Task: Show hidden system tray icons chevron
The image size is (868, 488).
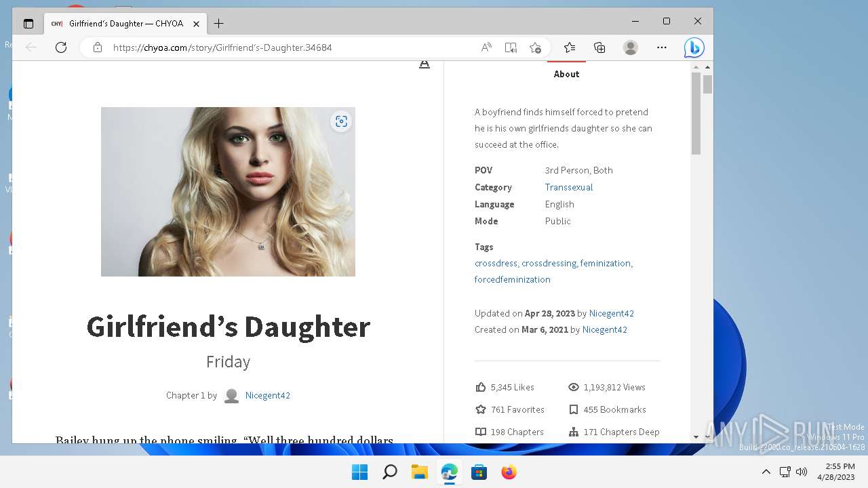Action: tap(766, 472)
